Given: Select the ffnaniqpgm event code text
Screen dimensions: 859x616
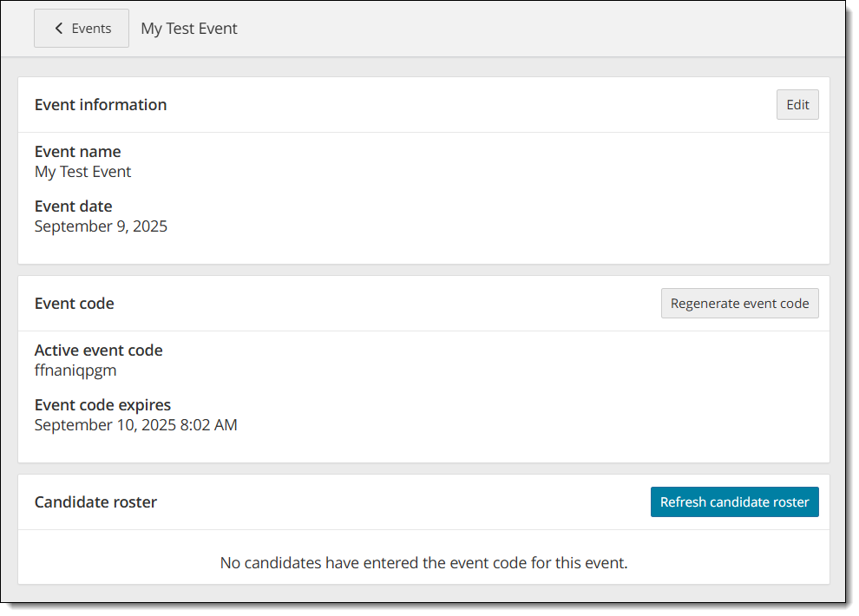Looking at the screenshot, I should 75,370.
